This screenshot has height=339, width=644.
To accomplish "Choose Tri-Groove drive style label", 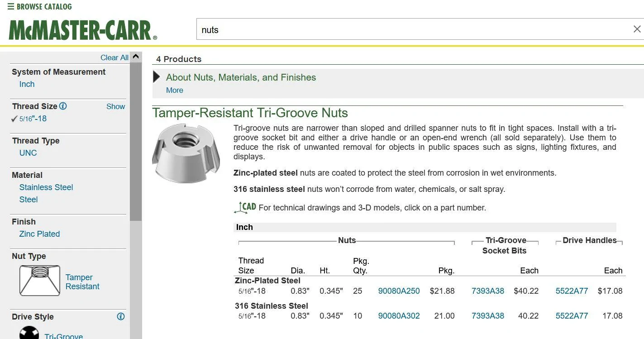I will point(63,336).
